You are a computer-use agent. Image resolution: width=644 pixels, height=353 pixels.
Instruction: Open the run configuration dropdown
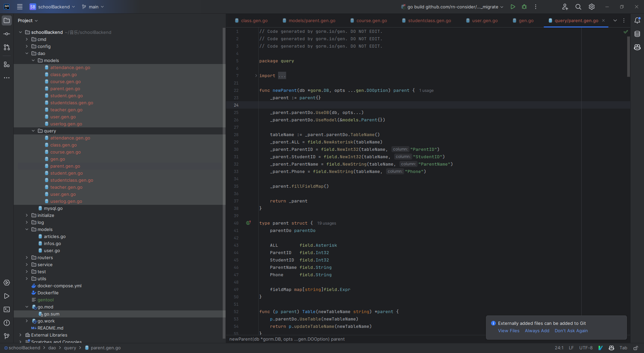[452, 7]
